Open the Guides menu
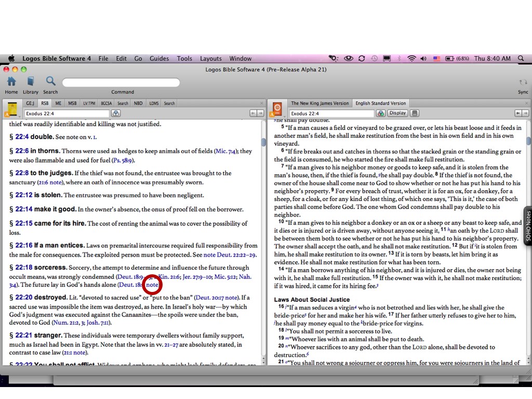Screen dimensions: 532x399 [159, 58]
